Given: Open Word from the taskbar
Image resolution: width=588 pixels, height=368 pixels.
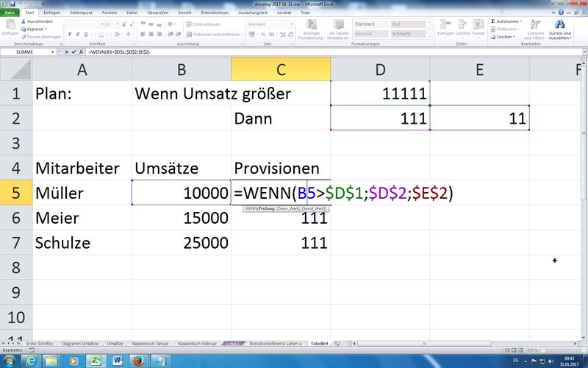Looking at the screenshot, I should [118, 361].
